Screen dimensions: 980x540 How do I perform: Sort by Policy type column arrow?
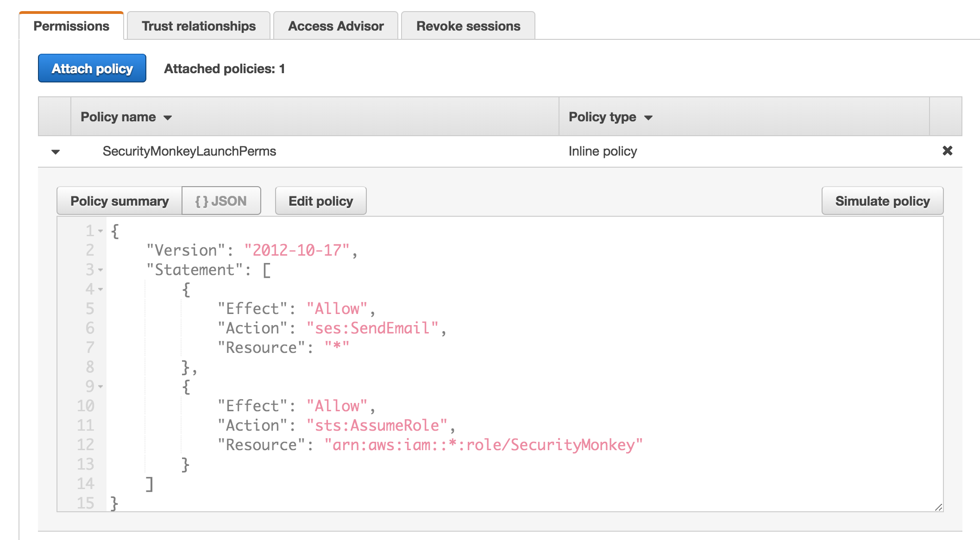648,118
